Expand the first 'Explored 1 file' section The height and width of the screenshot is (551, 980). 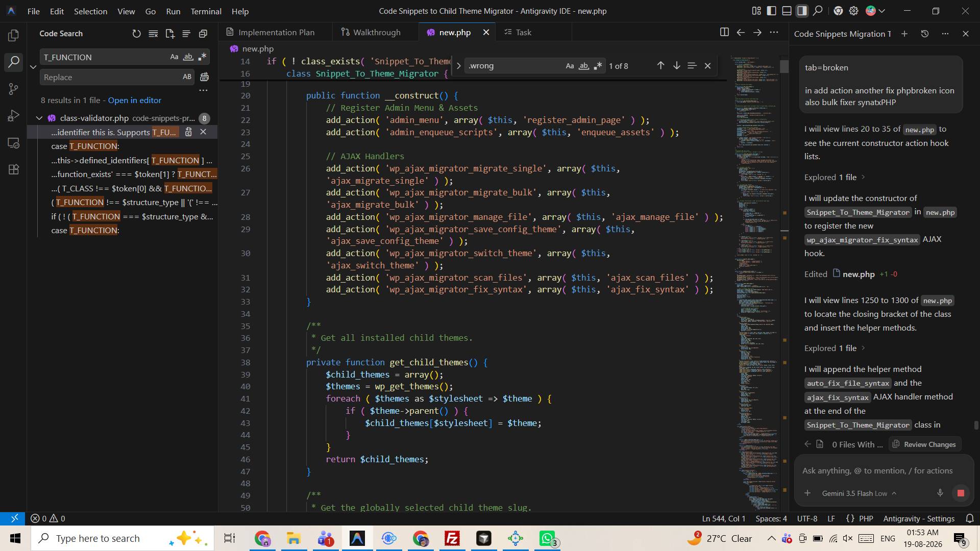point(835,177)
